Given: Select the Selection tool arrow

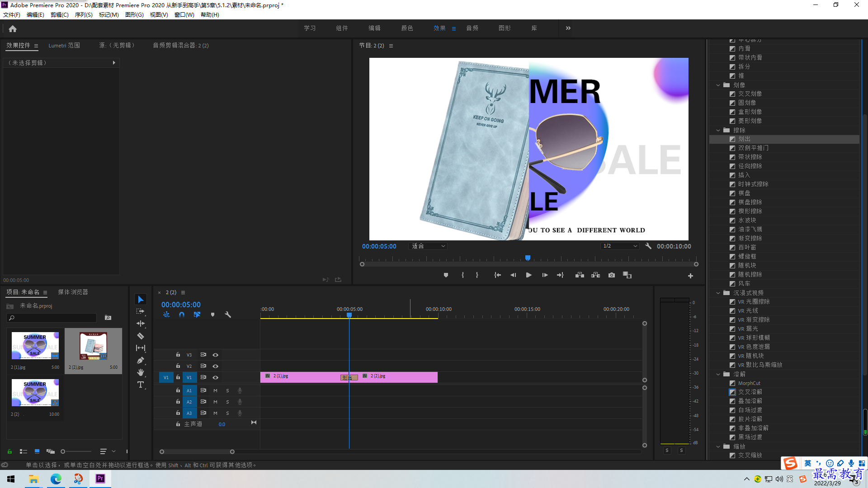Looking at the screenshot, I should coord(141,300).
